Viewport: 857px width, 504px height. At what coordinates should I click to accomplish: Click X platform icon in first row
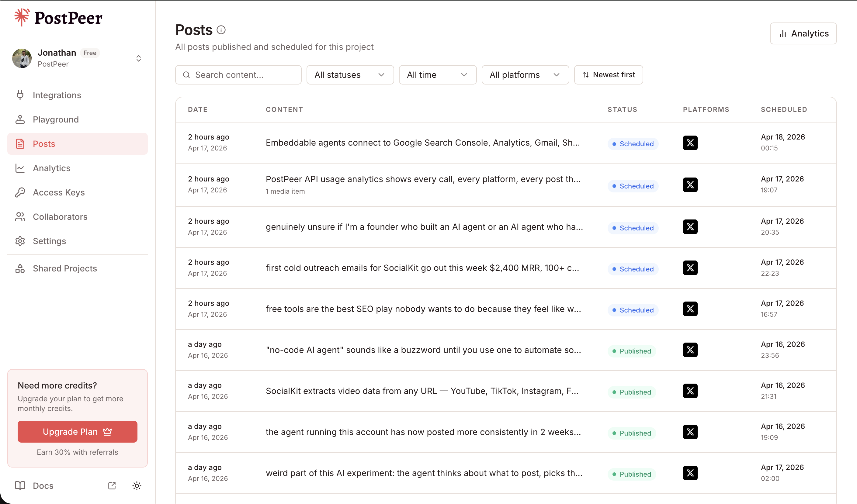690,143
